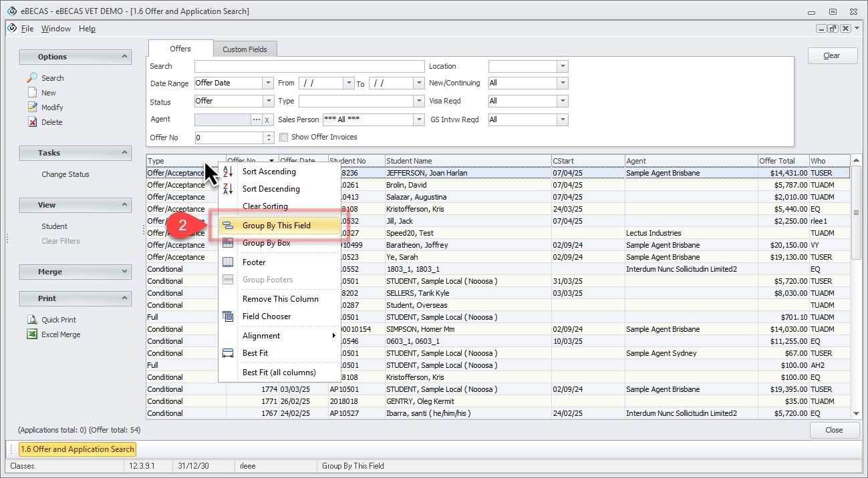Click the Search magnifier icon in Options
The width and height of the screenshot is (868, 478).
tap(32, 78)
